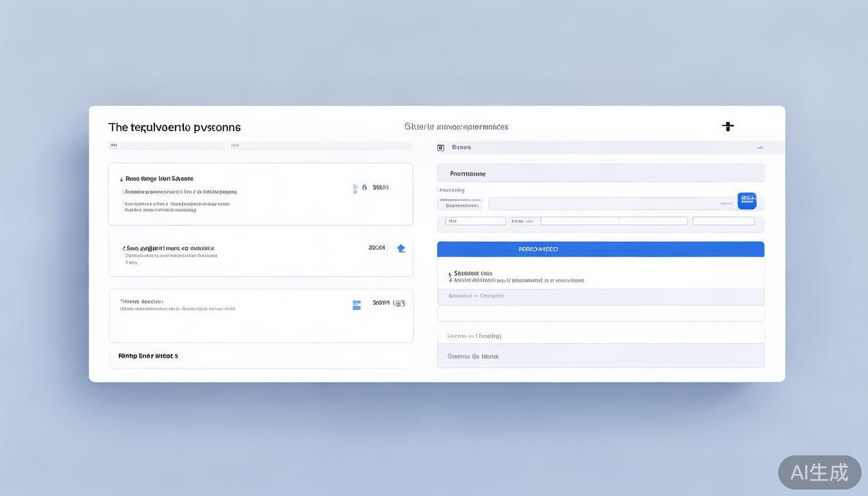
Task: Open the 'Gcimool' row below the blue bar
Action: point(600,296)
